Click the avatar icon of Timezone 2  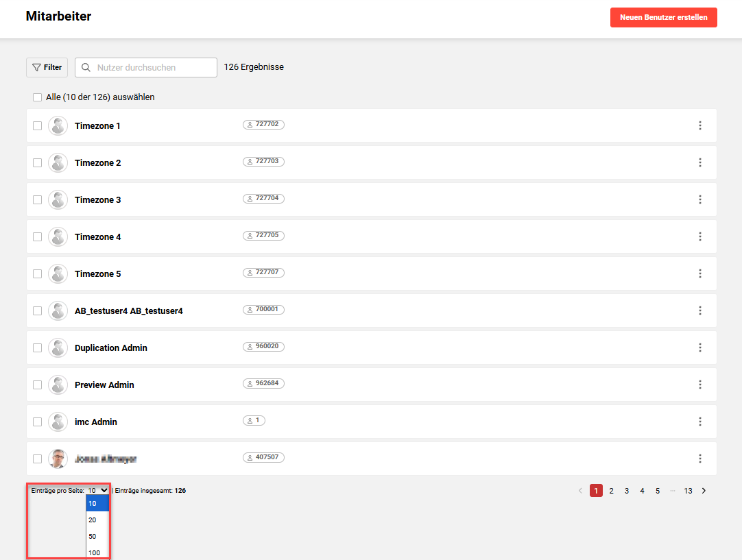(x=58, y=162)
